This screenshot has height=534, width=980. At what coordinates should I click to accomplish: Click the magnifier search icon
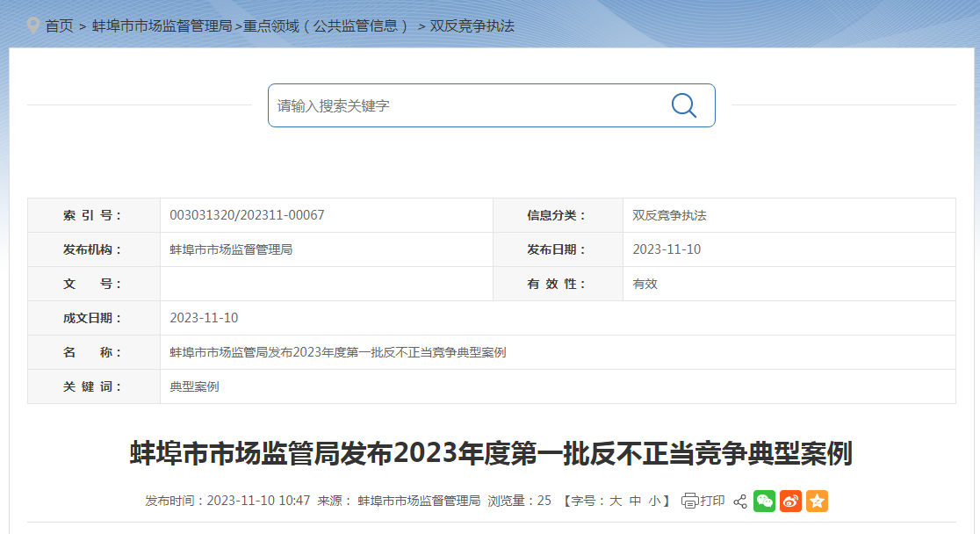click(684, 105)
